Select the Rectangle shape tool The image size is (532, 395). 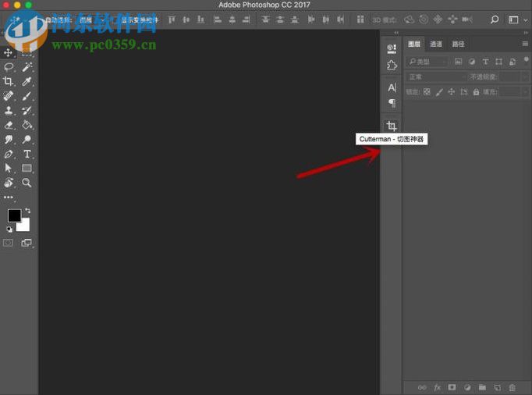(27, 168)
